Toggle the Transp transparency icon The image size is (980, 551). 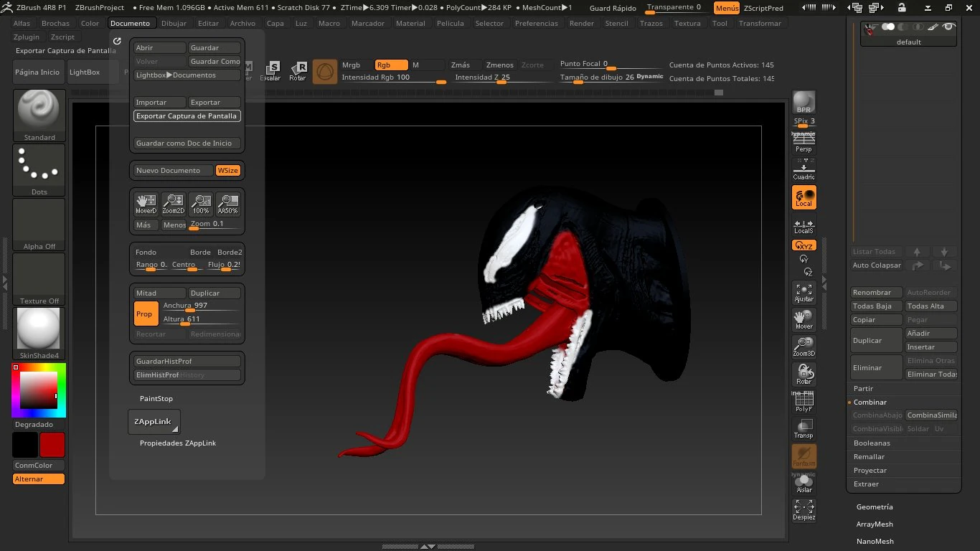(804, 429)
